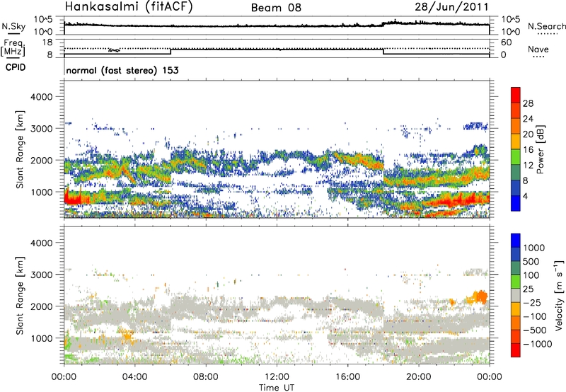Click frequency step-down in Freq panel at 18:00

pos(383,52)
